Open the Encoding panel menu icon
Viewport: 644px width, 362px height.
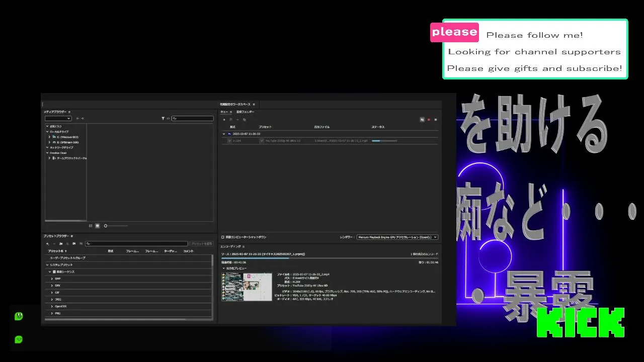[x=244, y=247]
